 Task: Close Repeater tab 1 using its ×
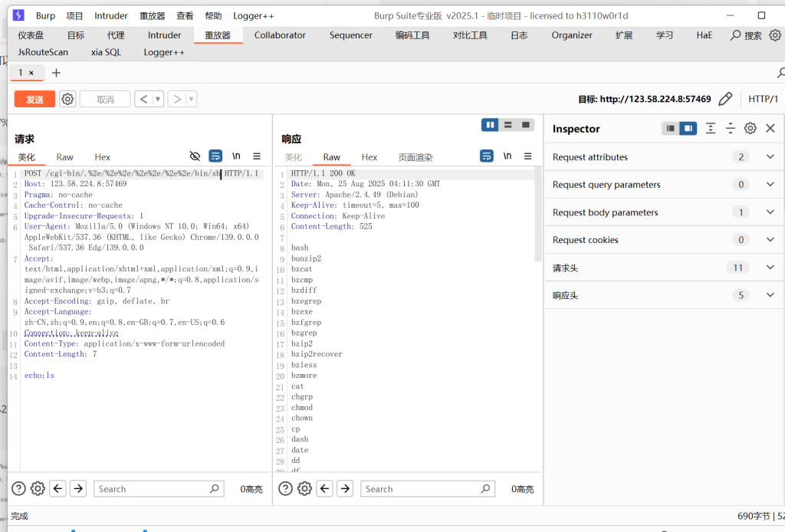coord(31,73)
